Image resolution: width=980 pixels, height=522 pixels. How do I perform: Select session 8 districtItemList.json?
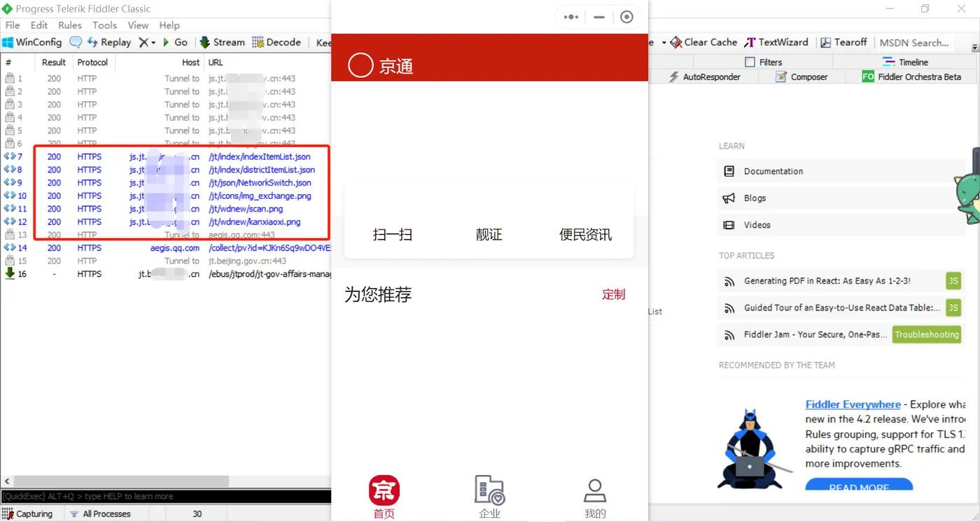(165, 170)
